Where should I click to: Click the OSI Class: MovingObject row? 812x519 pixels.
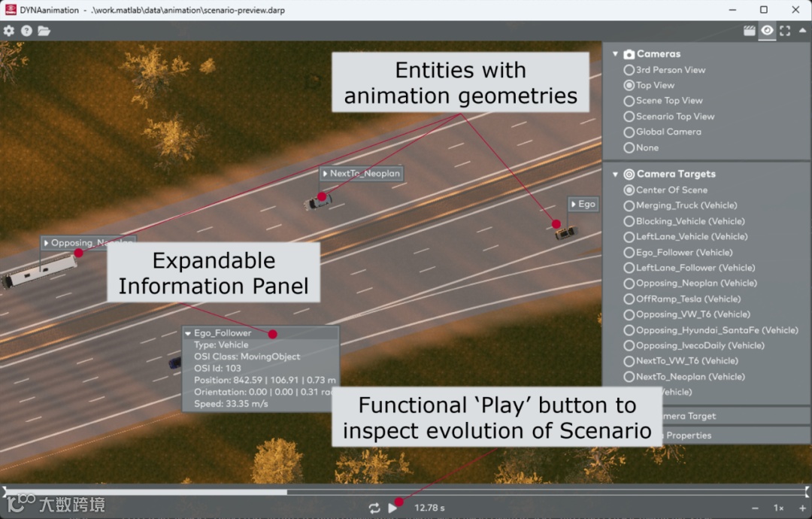247,357
